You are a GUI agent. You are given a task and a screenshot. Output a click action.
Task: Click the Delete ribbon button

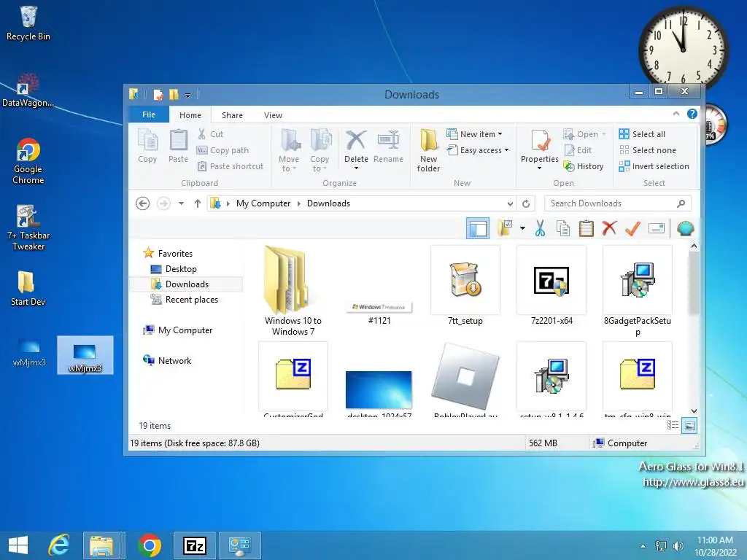(x=356, y=149)
